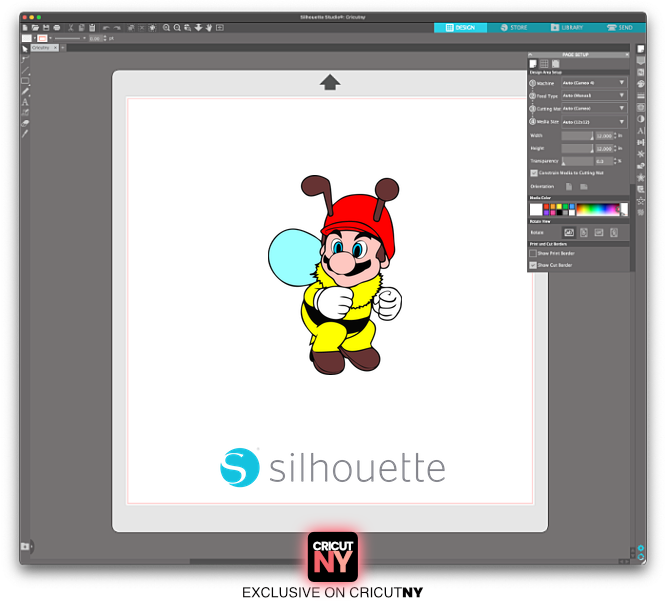Screen dimensions: 665x604
Task: Pick the yellow media color swatch
Action: pos(559,206)
